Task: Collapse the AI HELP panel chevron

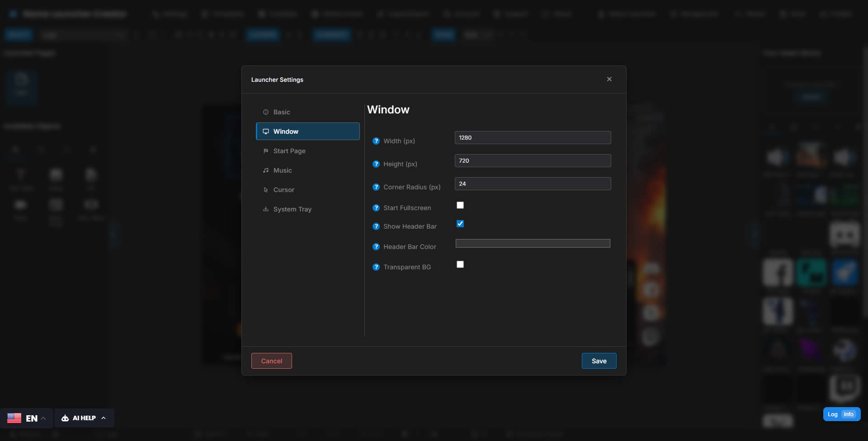Action: [x=104, y=418]
